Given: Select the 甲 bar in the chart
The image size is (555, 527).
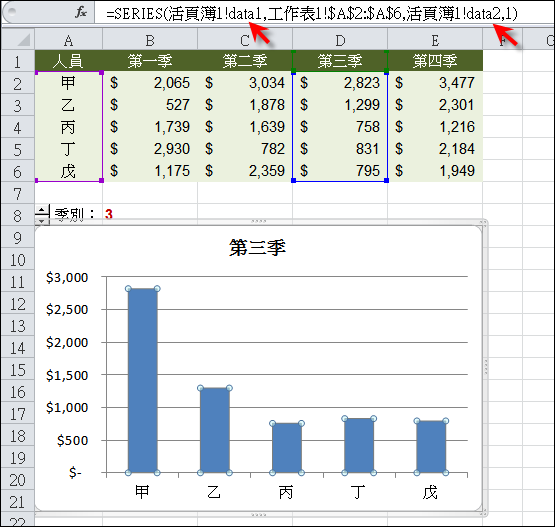Looking at the screenshot, I should click(x=143, y=380).
